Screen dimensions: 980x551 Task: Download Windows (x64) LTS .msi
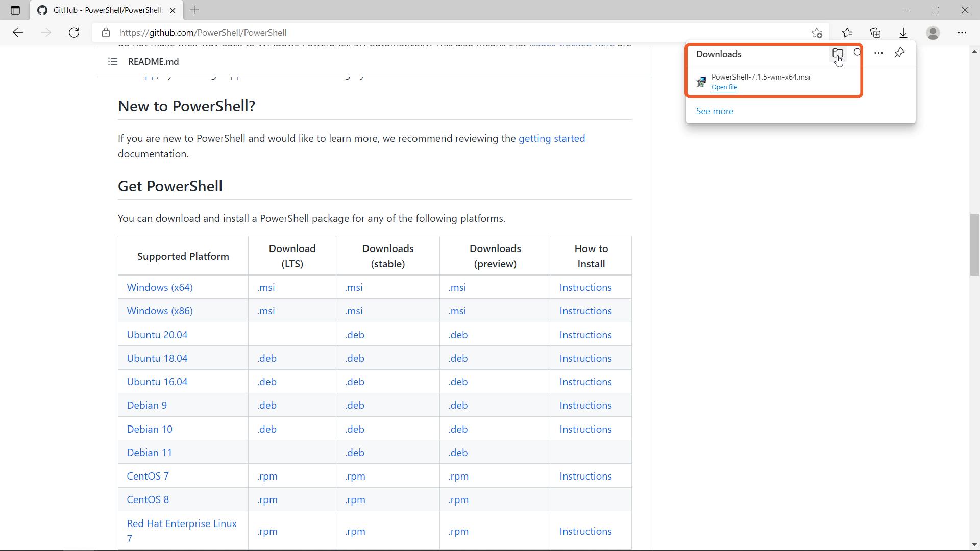266,287
